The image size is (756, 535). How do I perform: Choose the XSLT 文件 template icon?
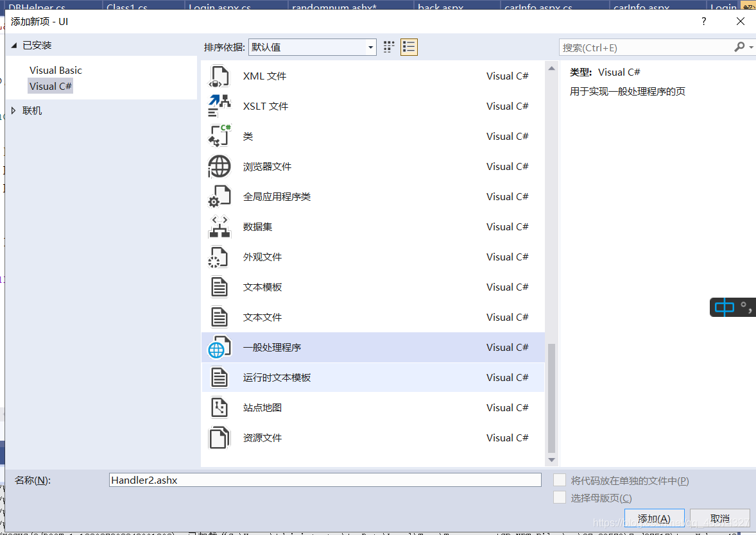click(219, 106)
